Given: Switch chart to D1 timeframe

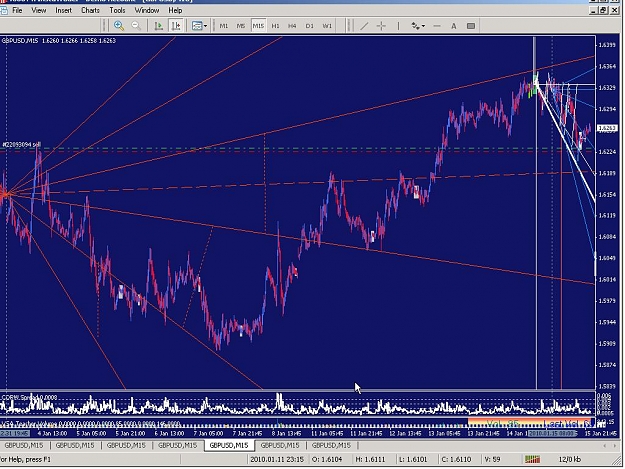Looking at the screenshot, I should coord(309,26).
